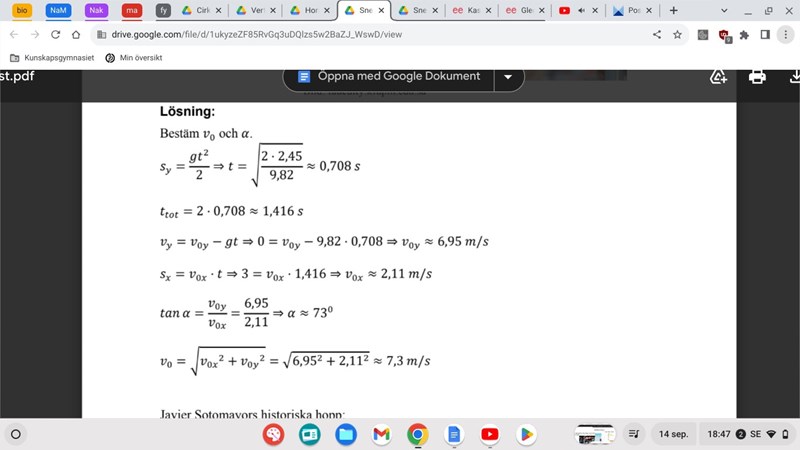Click the share icon in address bar
This screenshot has width=800, height=450.
(657, 34)
